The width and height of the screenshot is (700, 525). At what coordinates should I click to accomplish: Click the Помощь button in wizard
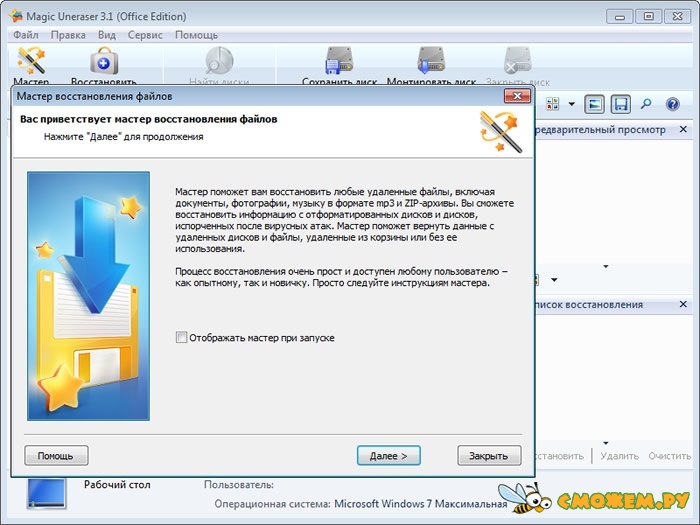(56, 455)
